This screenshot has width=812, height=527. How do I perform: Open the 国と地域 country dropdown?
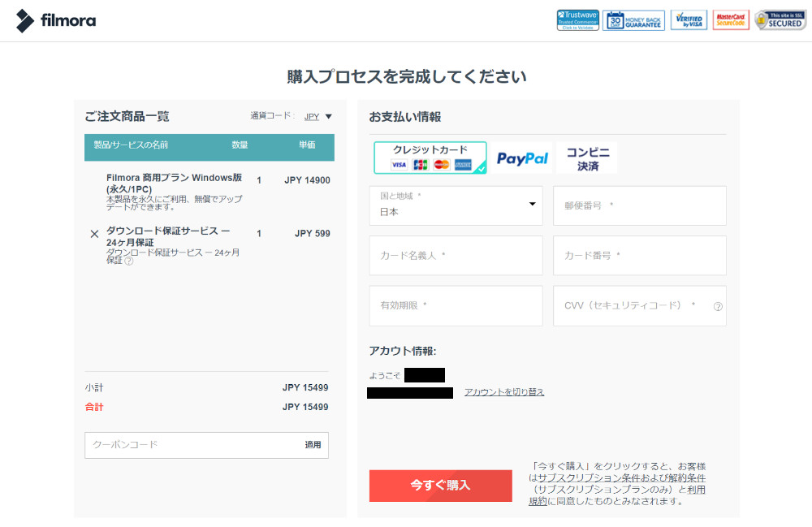tap(456, 205)
